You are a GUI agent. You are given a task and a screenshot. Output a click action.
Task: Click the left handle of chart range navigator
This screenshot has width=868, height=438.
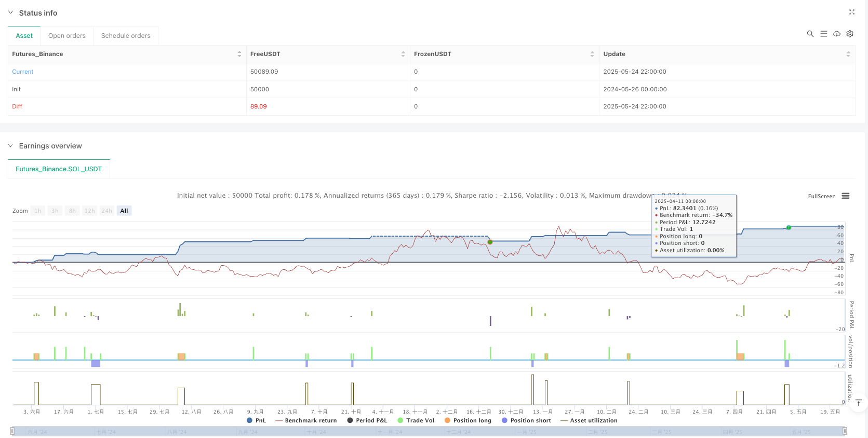[12, 431]
